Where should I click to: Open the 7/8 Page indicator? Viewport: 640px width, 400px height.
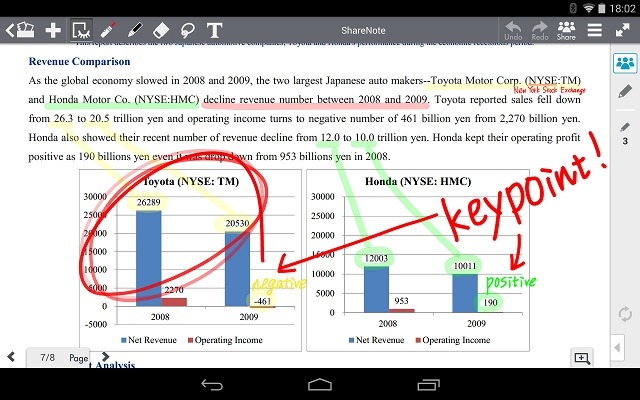coord(58,358)
